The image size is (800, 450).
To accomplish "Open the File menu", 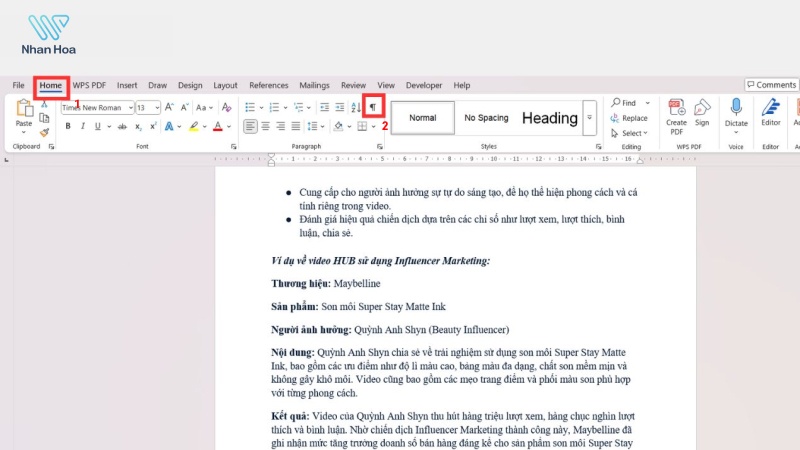I will click(x=18, y=85).
